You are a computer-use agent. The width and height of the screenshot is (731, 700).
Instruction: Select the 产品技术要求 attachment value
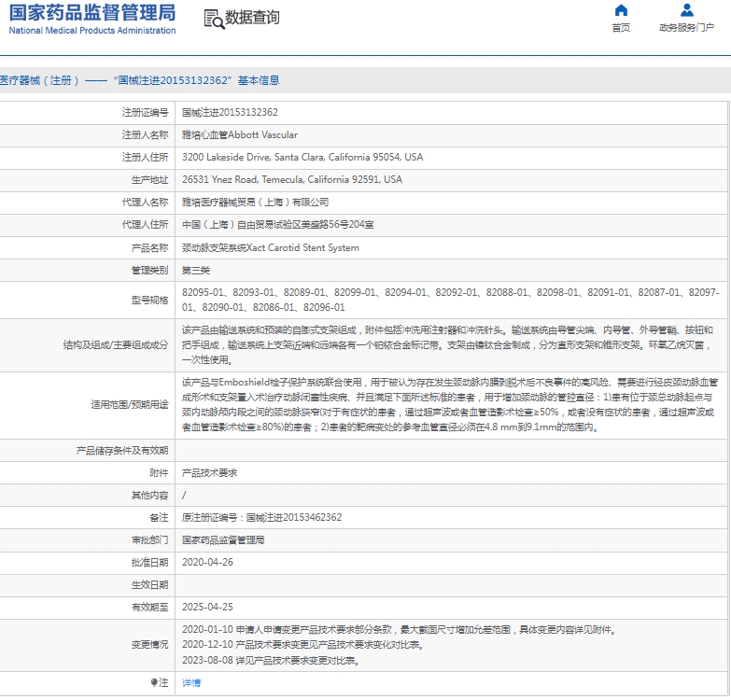pyautogui.click(x=209, y=473)
